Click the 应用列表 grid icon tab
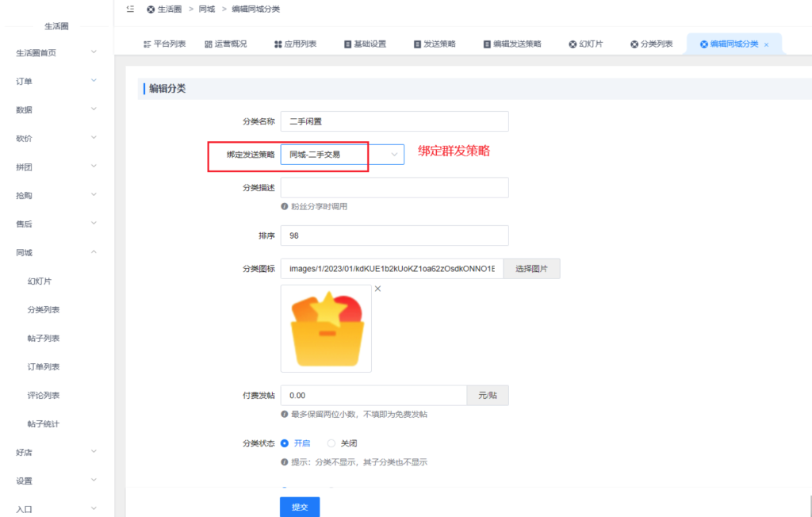This screenshot has width=812, height=517. coord(278,44)
